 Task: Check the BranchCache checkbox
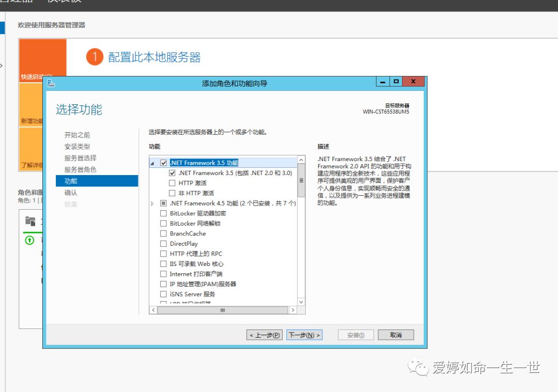pos(163,234)
